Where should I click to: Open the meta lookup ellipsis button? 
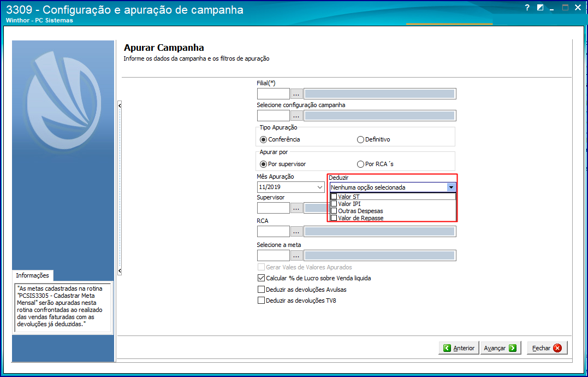pyautogui.click(x=296, y=256)
